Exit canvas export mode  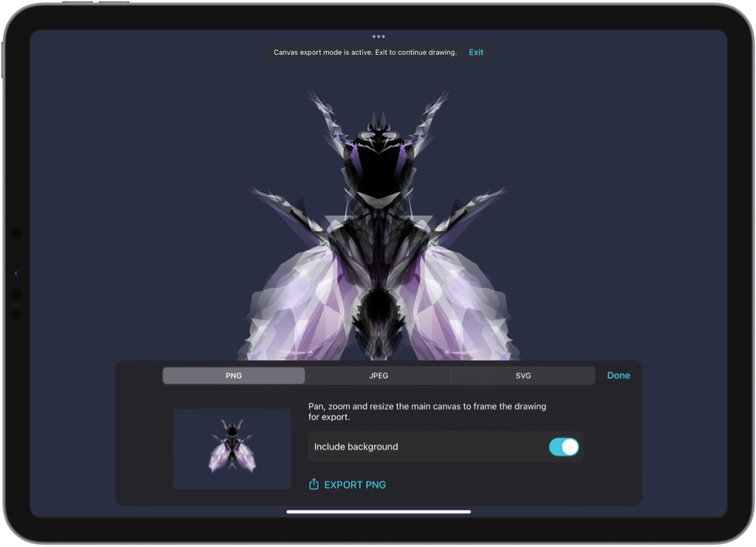[x=476, y=53]
